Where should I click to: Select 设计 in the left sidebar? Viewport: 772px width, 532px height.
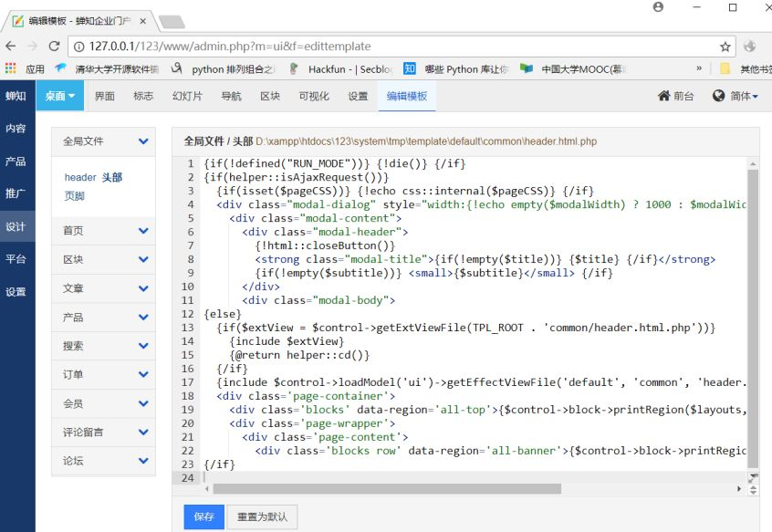[x=16, y=226]
